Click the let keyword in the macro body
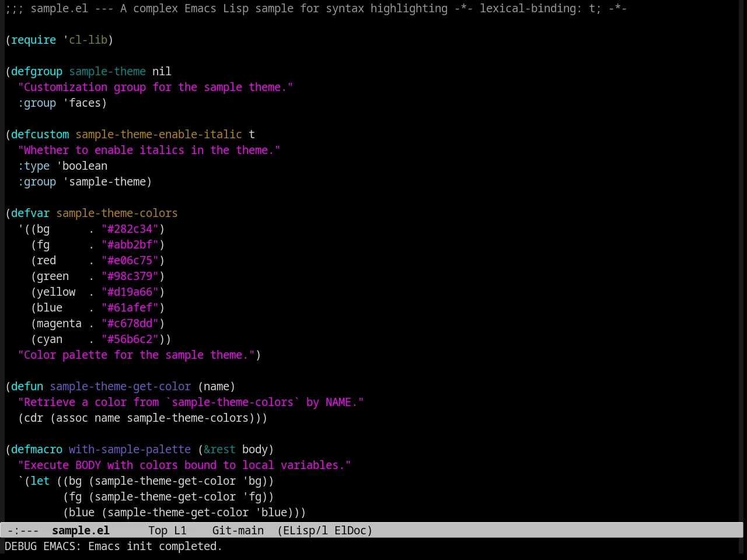The height and width of the screenshot is (560, 747). click(x=40, y=481)
